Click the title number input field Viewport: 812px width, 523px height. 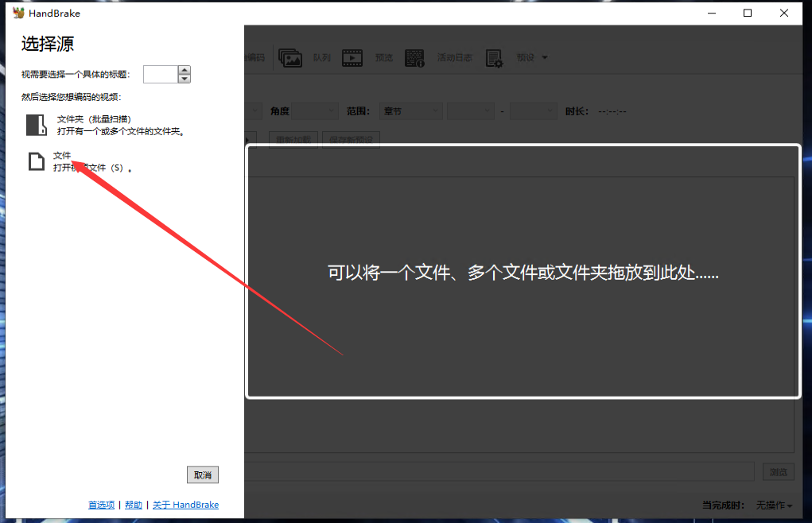pyautogui.click(x=160, y=75)
